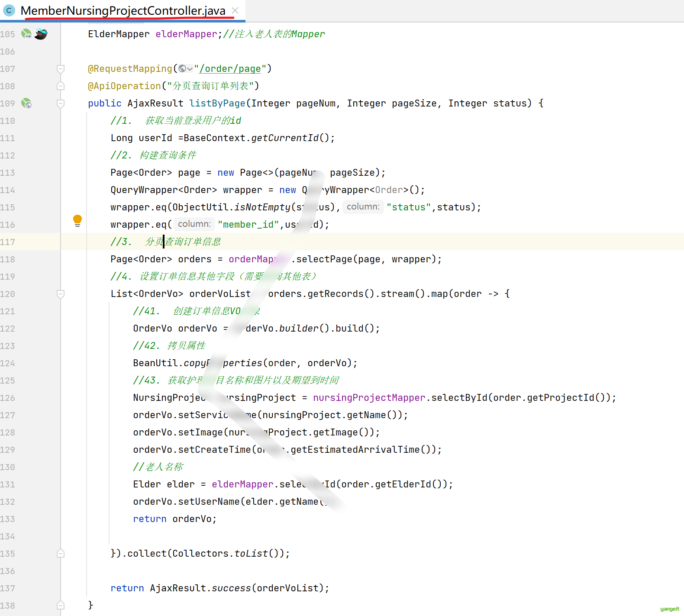Click the return orderVo statement
The height and width of the screenshot is (616, 684).
tap(175, 519)
